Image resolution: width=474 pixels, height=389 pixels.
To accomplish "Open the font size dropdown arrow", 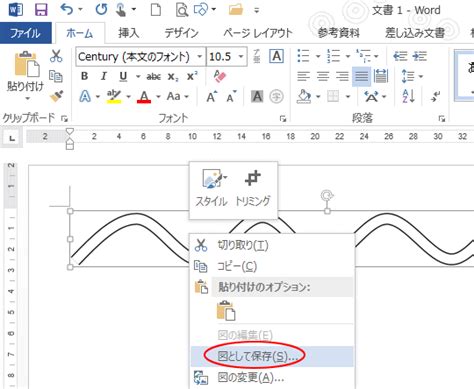I will (x=241, y=56).
